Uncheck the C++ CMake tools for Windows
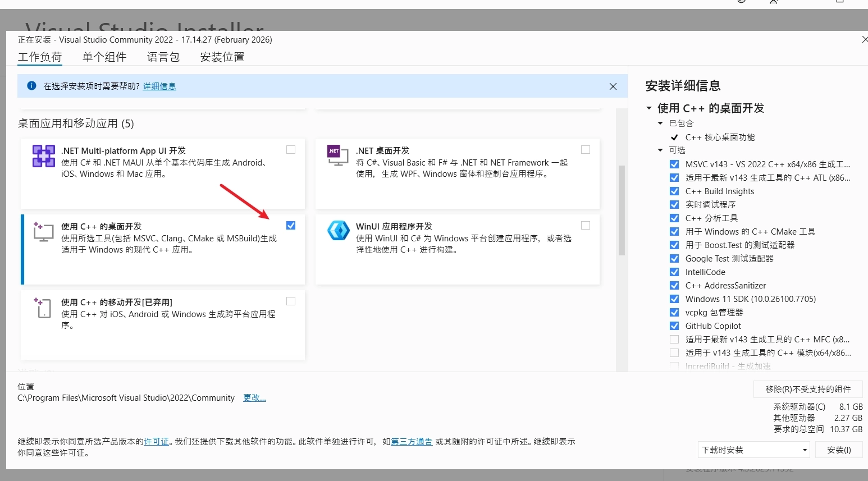The height and width of the screenshot is (481, 868). click(x=674, y=232)
